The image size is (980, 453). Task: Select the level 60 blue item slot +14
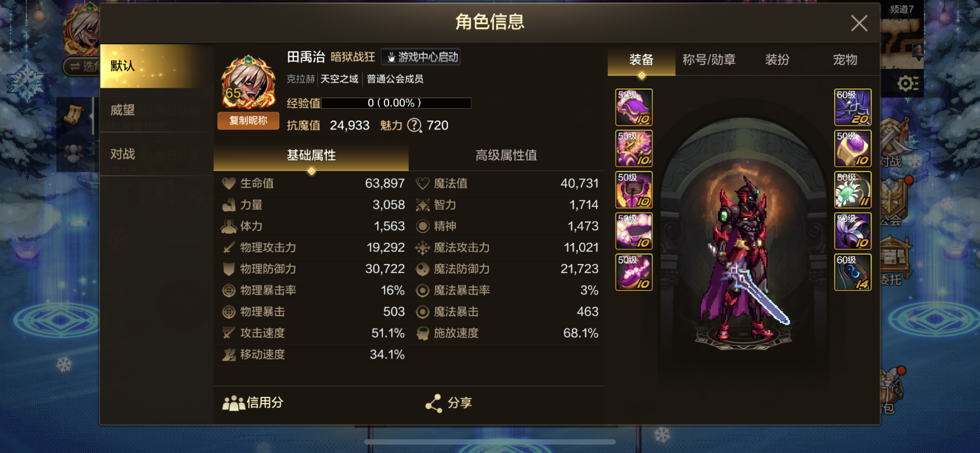(x=853, y=272)
